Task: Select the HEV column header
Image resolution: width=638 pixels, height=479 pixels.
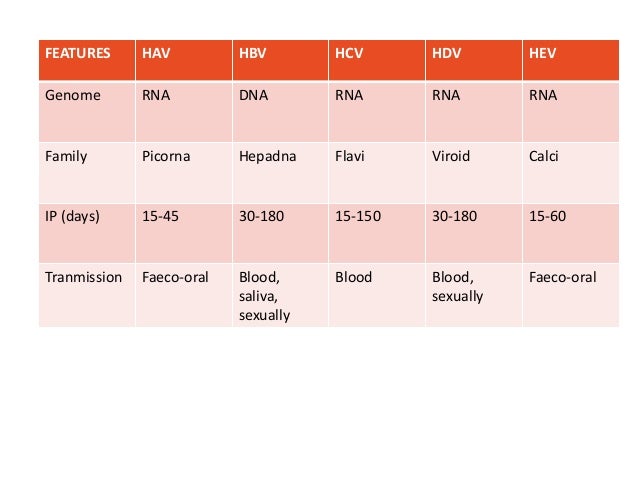Action: point(571,60)
